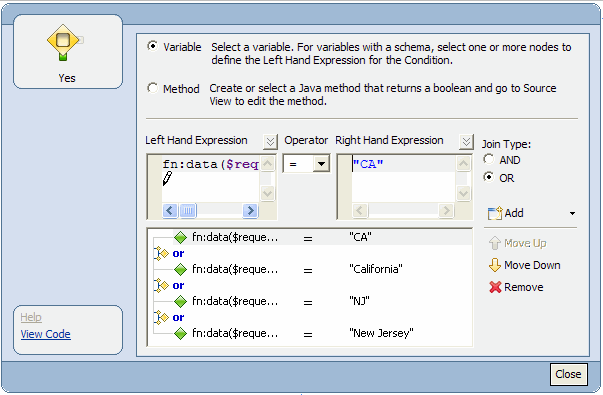Choose the OR join type
The width and height of the screenshot is (603, 395).
click(489, 177)
